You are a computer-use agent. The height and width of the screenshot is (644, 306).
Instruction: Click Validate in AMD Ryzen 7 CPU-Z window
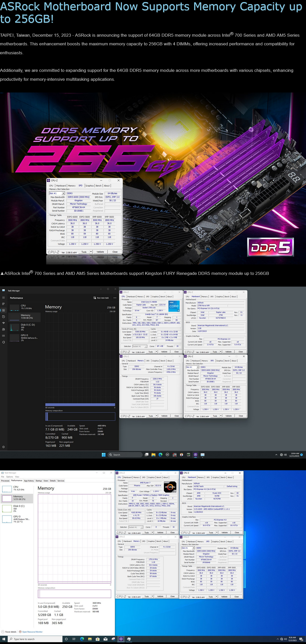(x=160, y=532)
